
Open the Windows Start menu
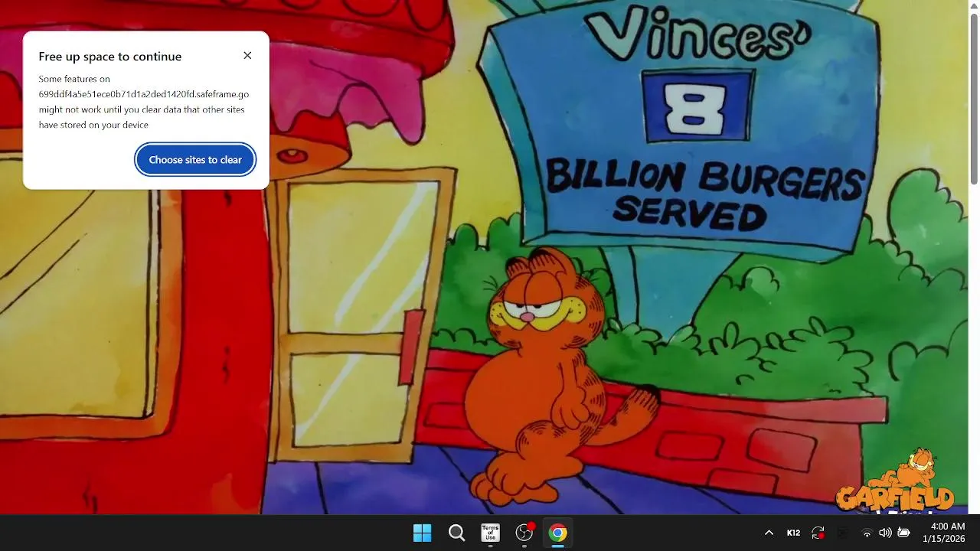422,533
